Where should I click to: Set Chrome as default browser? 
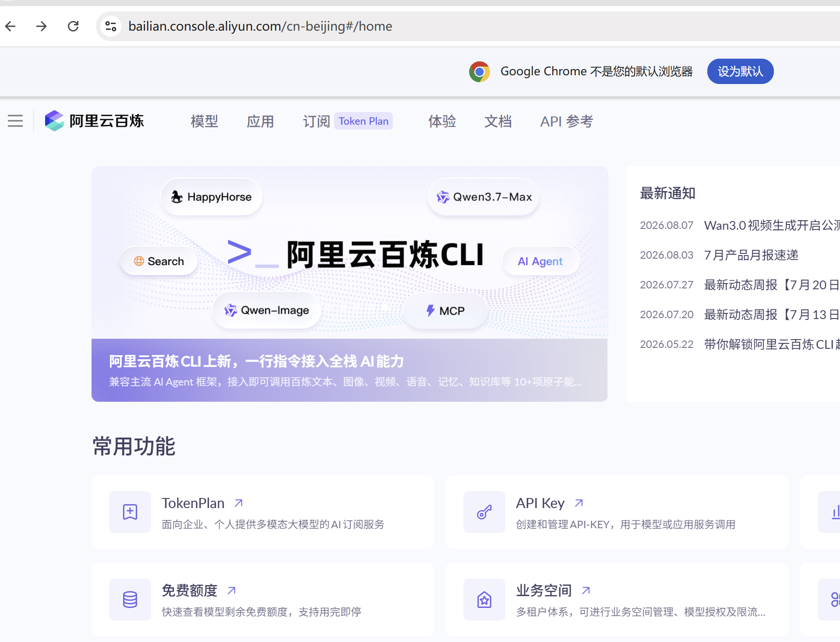point(740,71)
